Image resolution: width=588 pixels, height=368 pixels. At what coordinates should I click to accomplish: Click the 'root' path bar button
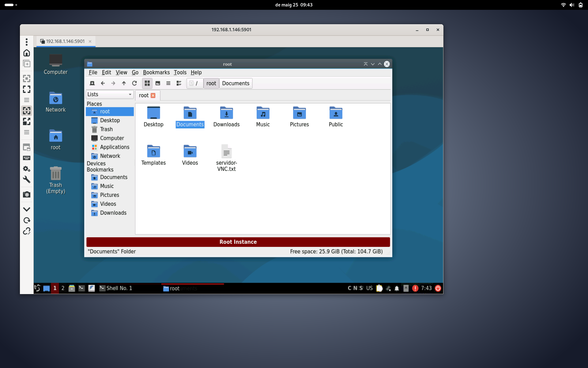pos(211,83)
